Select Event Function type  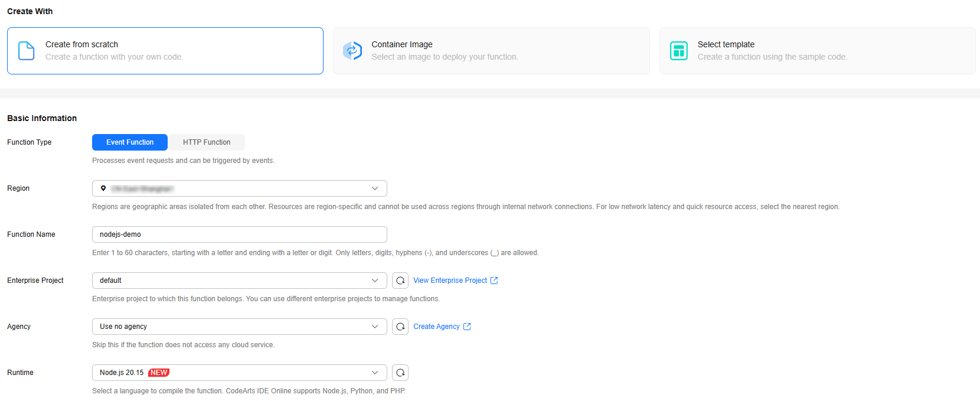click(130, 142)
